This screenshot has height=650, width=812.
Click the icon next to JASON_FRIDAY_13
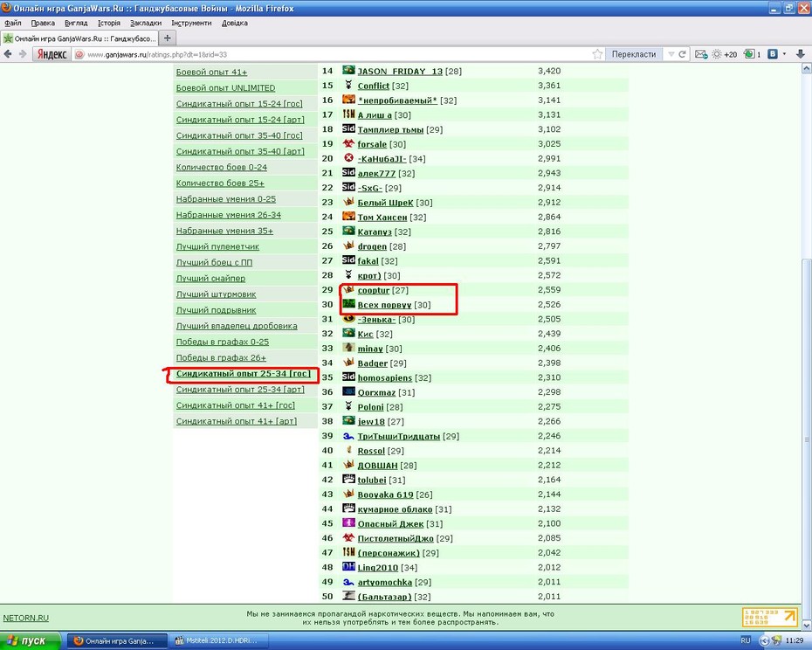(348, 70)
